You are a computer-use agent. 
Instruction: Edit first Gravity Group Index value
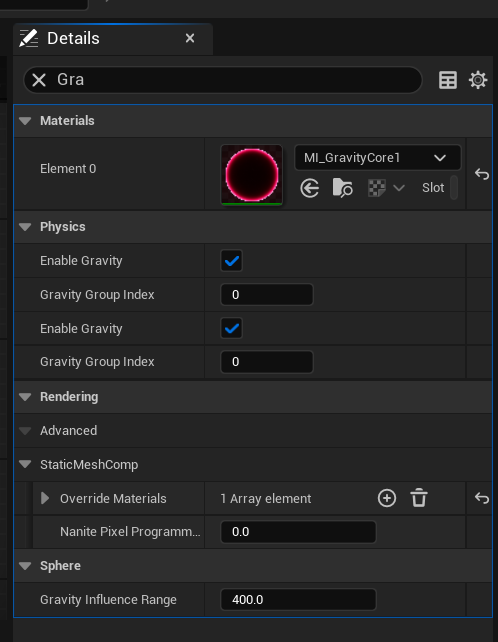pyautogui.click(x=267, y=295)
